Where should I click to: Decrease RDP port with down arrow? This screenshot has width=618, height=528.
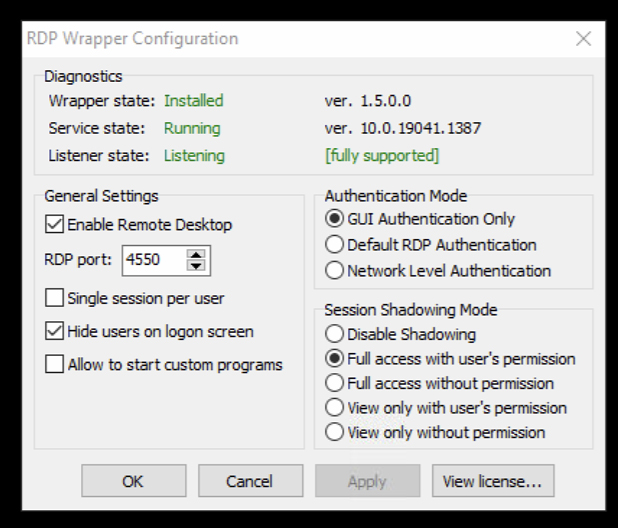(x=196, y=266)
